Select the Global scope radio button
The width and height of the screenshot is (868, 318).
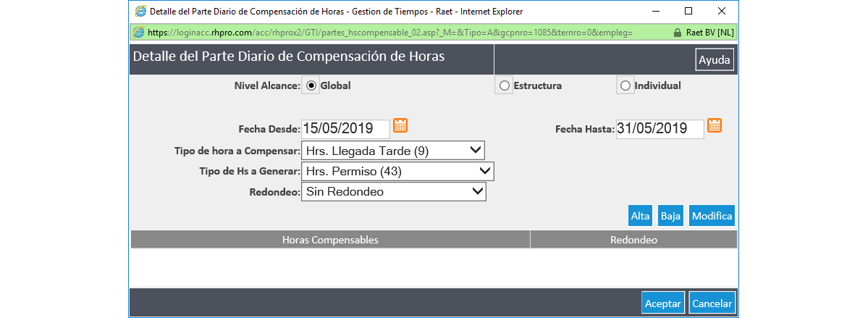(x=311, y=86)
